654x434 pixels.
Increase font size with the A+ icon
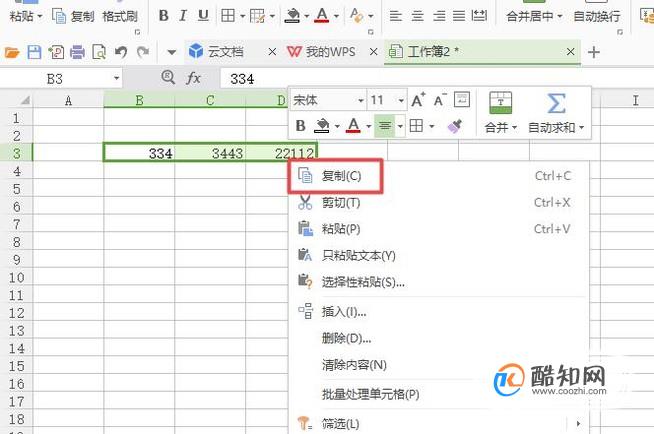click(x=418, y=100)
